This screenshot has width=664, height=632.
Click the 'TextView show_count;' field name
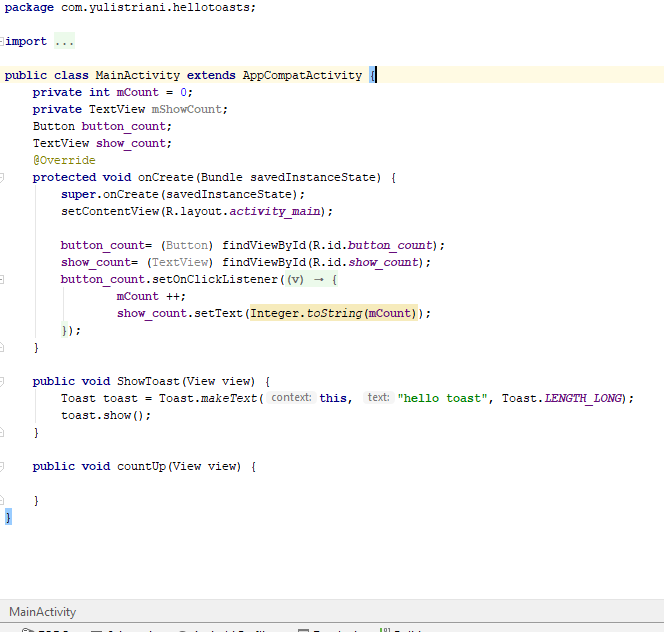pyautogui.click(x=131, y=144)
